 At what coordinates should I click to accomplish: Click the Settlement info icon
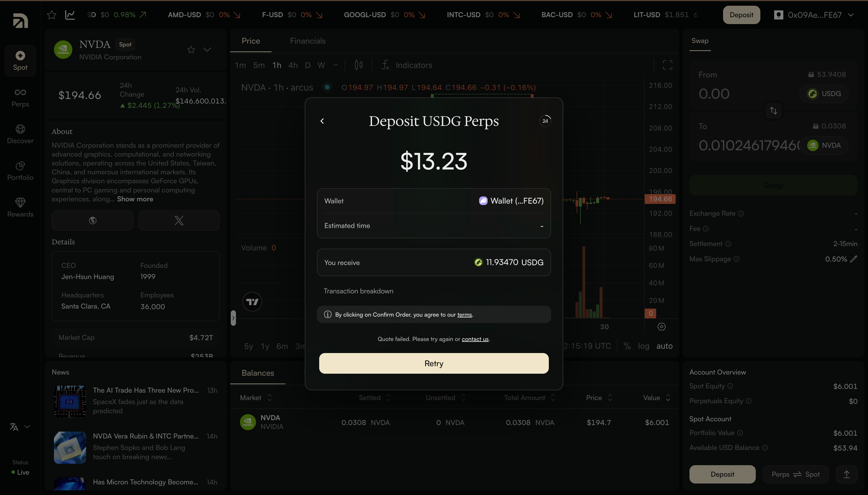click(728, 244)
